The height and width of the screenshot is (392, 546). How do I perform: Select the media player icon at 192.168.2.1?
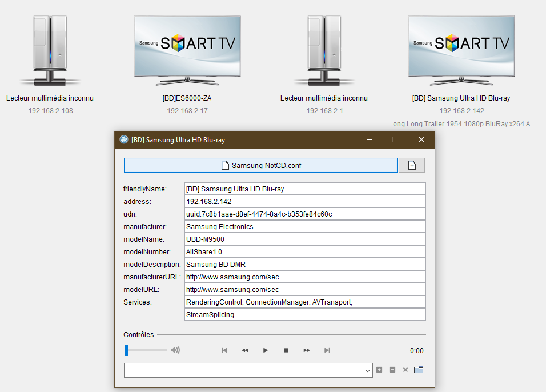tap(324, 51)
